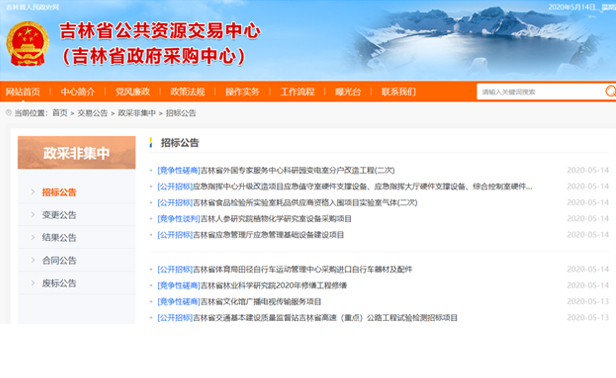
Task: Click 招标公告 breadcrumb entry
Action: 181,113
